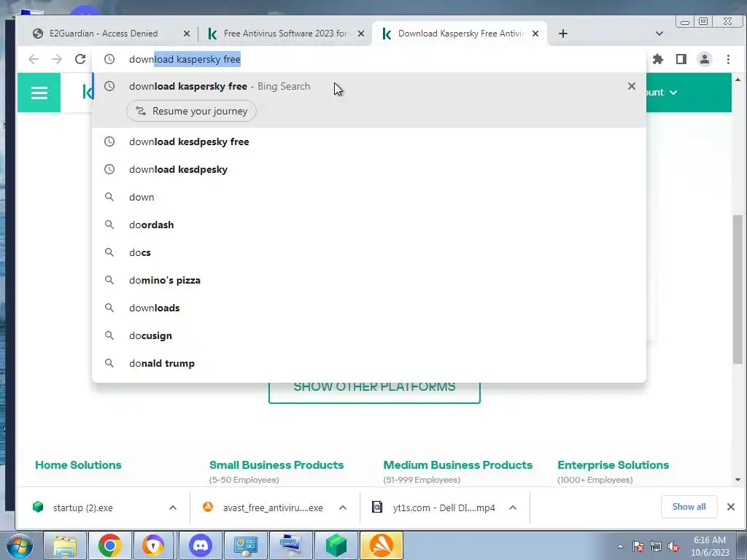747x560 pixels.
Task: Pick the 'donald trump' search suggestion
Action: pyautogui.click(x=369, y=363)
